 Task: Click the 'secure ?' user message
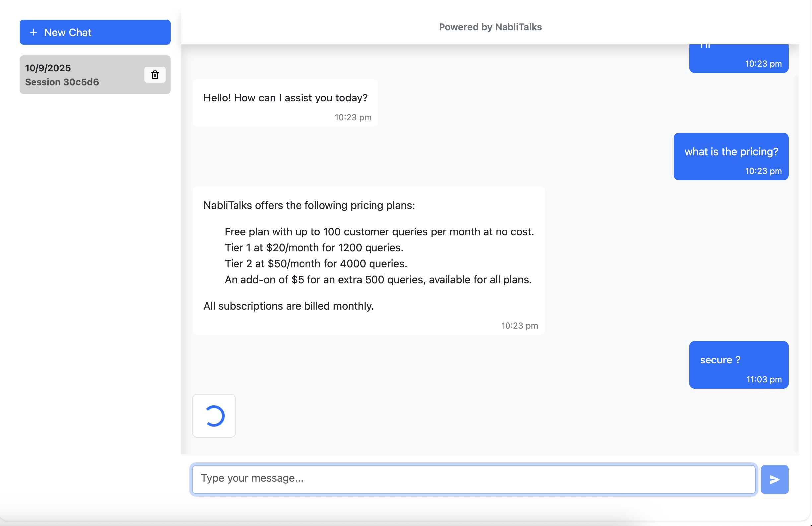[x=739, y=364]
